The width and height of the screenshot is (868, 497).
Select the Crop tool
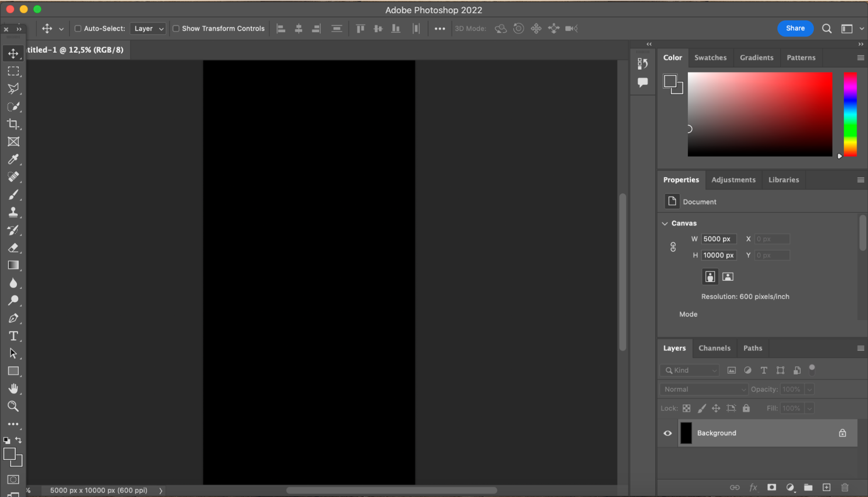13,124
